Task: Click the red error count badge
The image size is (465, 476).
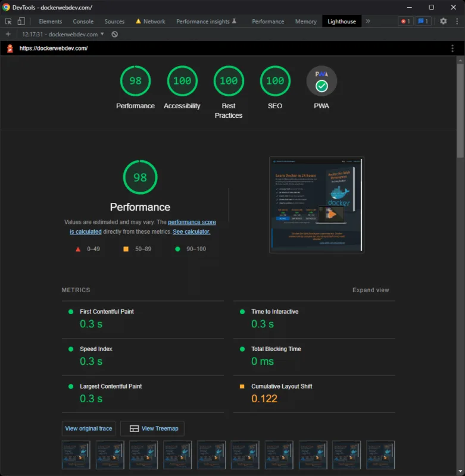Action: pos(405,21)
